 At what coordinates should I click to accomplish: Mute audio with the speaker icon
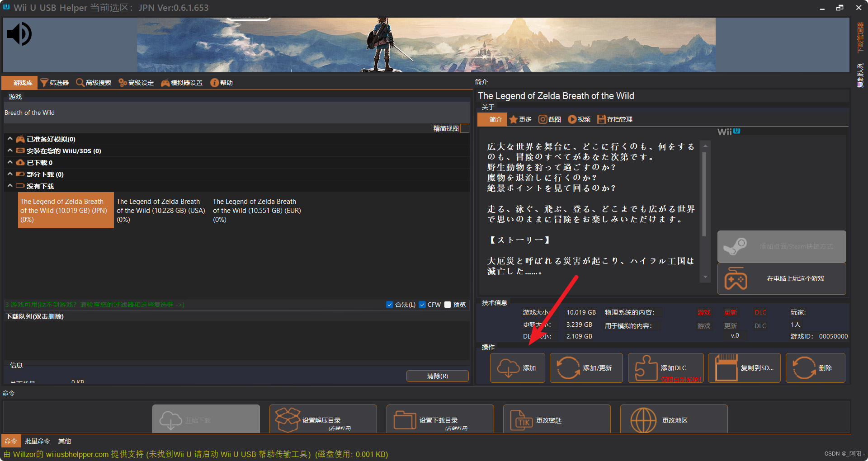[19, 34]
